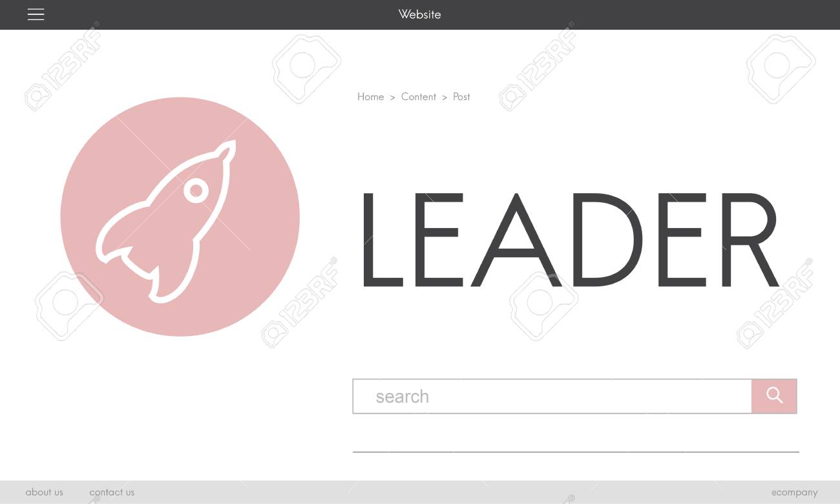Screen dimensions: 840x504
Task: Click the rocket's round porthole window
Action: pyautogui.click(x=196, y=191)
